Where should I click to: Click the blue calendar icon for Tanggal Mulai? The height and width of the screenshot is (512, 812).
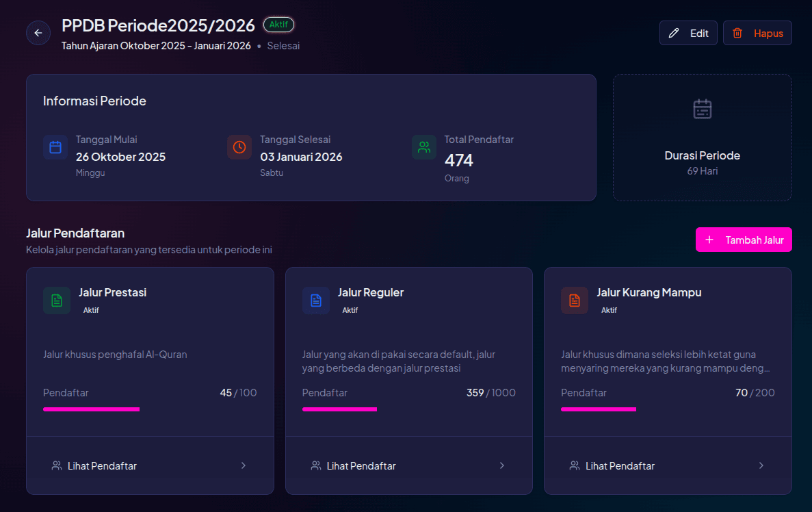[55, 147]
